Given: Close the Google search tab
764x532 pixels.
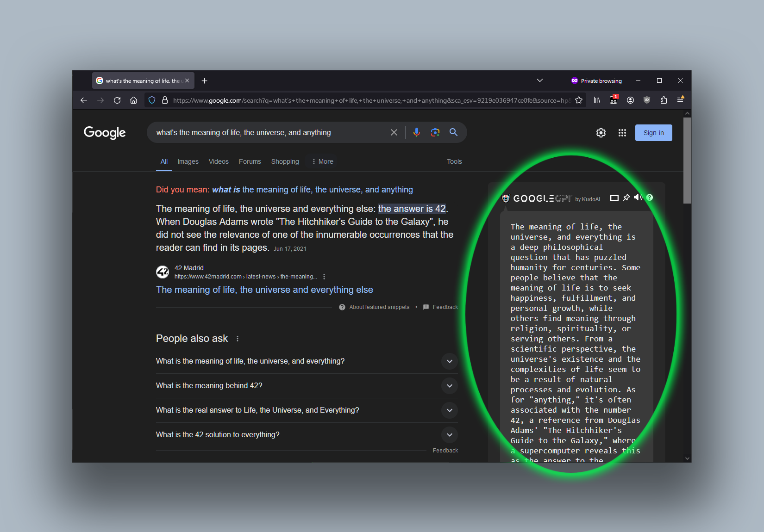Looking at the screenshot, I should (187, 80).
